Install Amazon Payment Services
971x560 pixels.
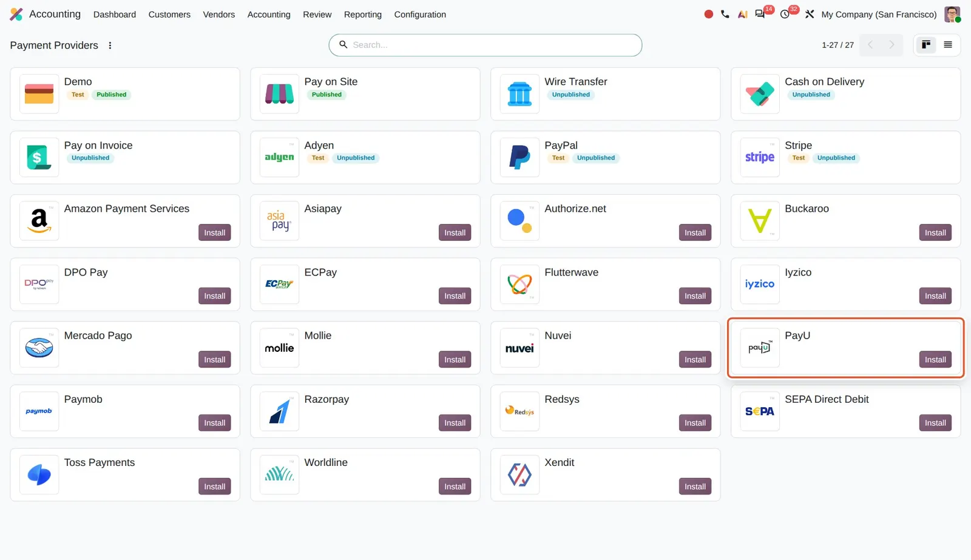point(215,232)
